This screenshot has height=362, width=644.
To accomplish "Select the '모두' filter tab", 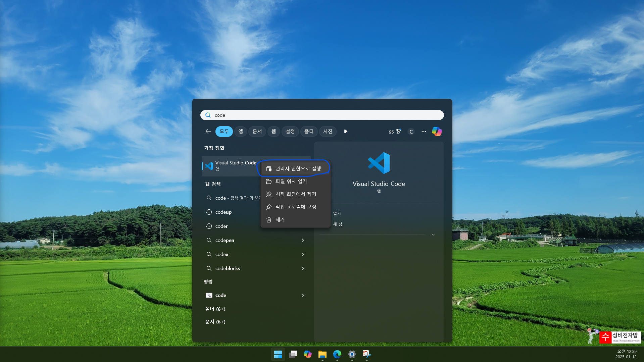I will tap(224, 132).
